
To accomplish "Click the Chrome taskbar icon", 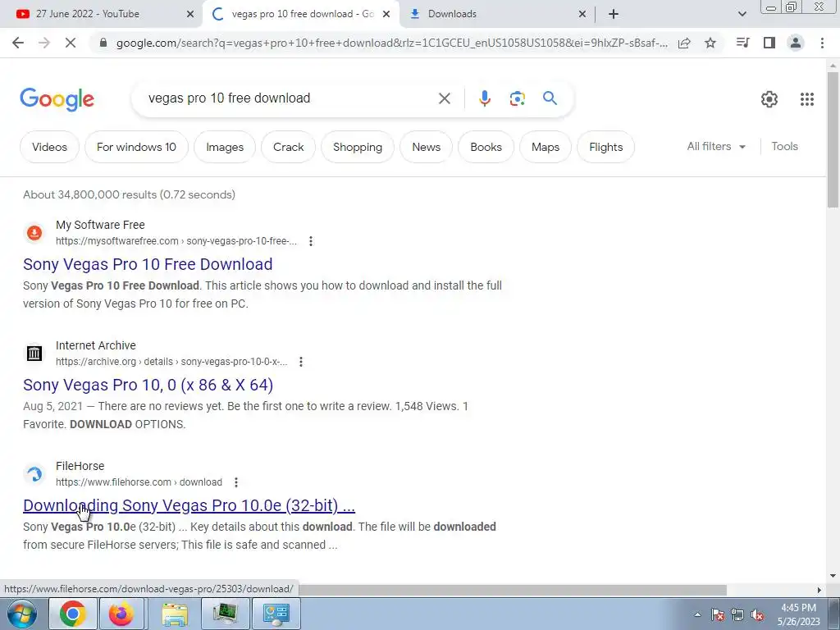I will (73, 614).
